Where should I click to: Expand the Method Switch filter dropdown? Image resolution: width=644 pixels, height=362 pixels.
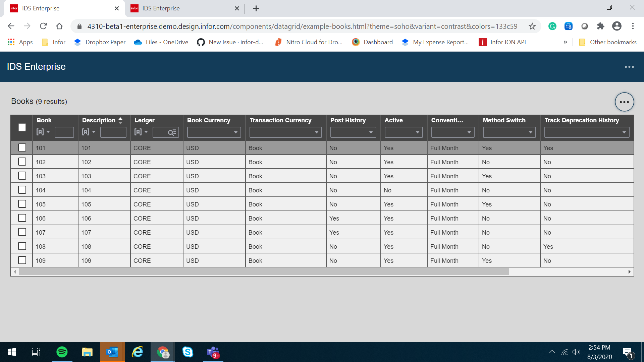[x=509, y=132]
